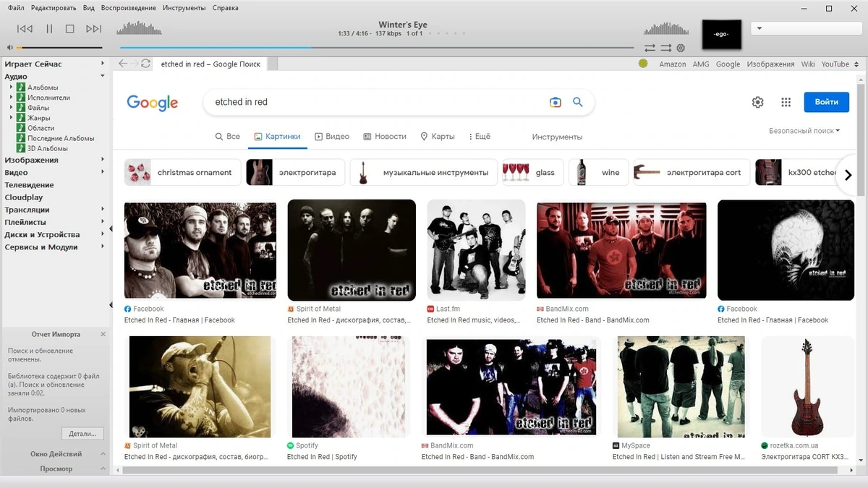Open the Ещё more options menu
The width and height of the screenshot is (868, 488).
click(480, 136)
